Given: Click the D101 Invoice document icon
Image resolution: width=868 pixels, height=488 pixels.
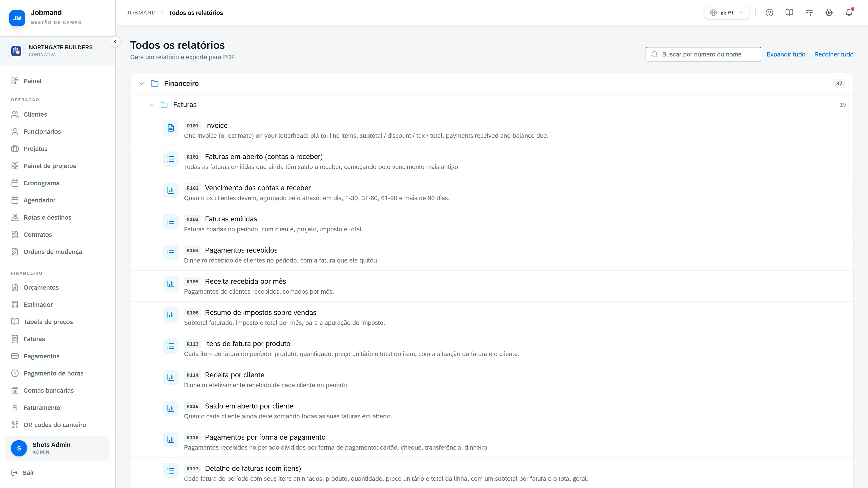Looking at the screenshot, I should click(171, 128).
